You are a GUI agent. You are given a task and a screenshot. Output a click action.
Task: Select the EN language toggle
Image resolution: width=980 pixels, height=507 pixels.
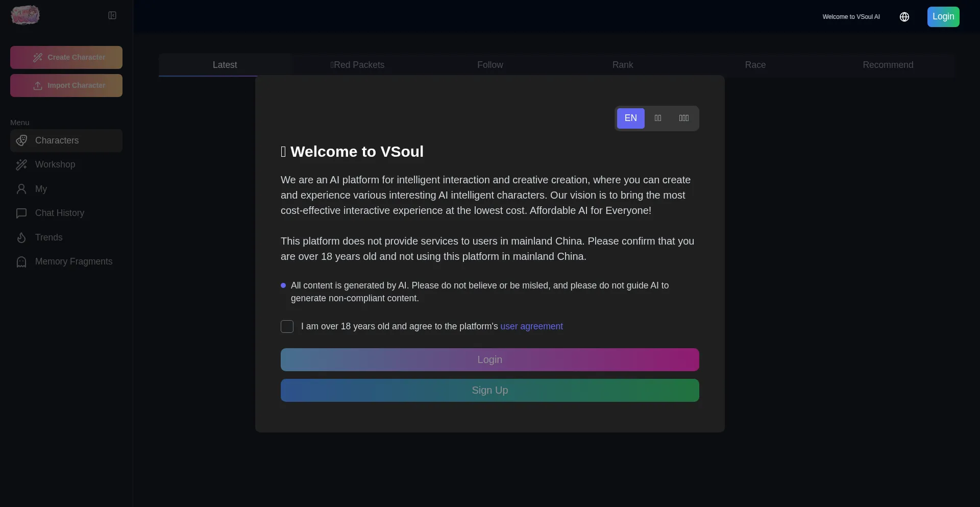631,118
